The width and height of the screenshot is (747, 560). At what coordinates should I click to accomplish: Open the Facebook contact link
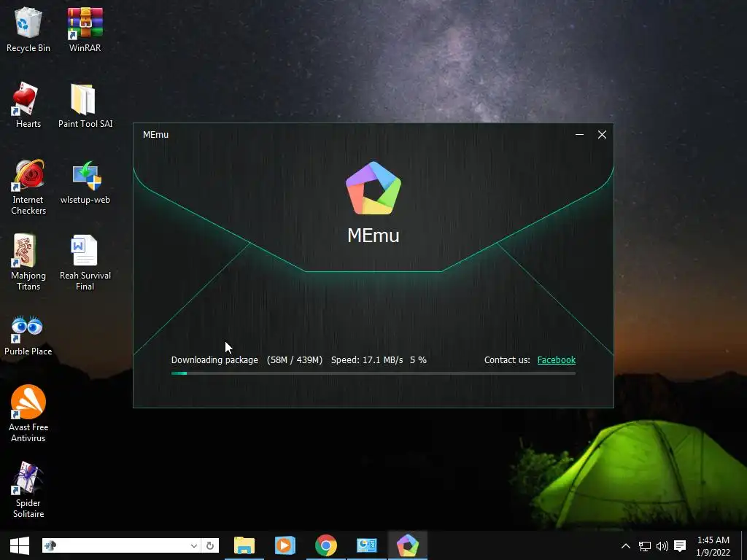coord(557,360)
